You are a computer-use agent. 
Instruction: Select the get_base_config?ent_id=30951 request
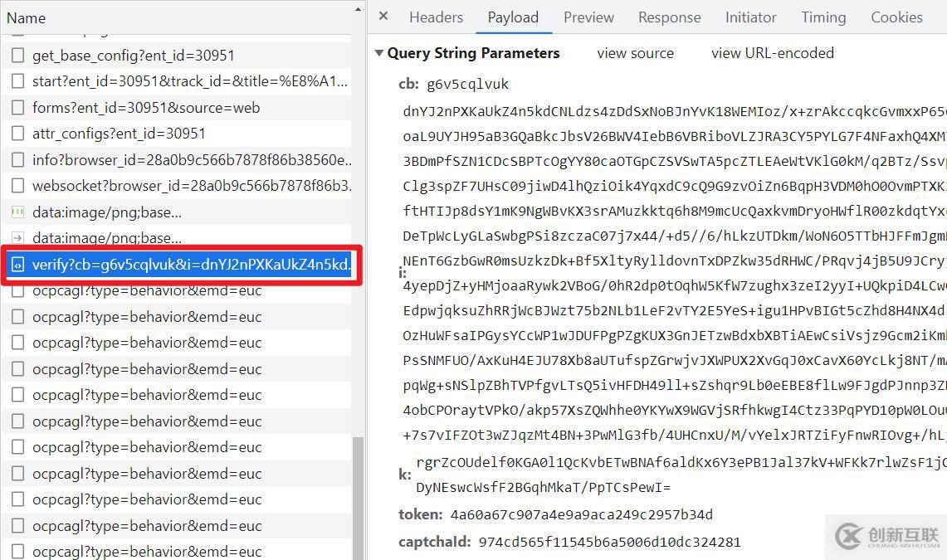point(134,56)
